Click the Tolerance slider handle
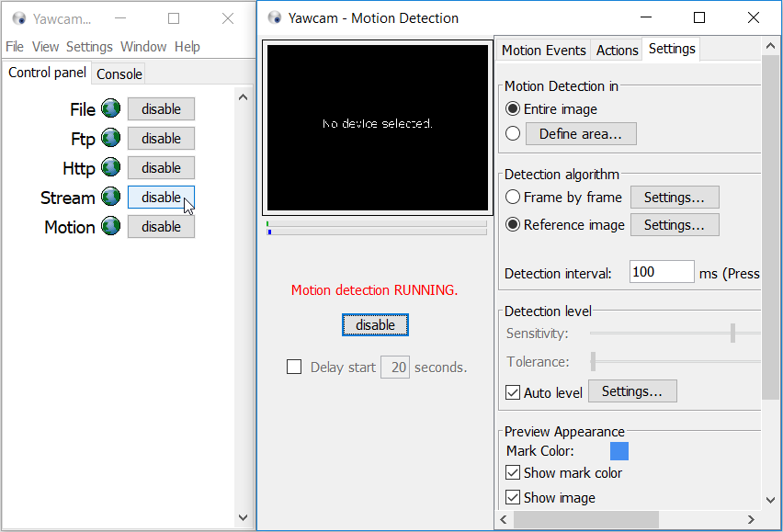This screenshot has width=783, height=532. point(594,362)
